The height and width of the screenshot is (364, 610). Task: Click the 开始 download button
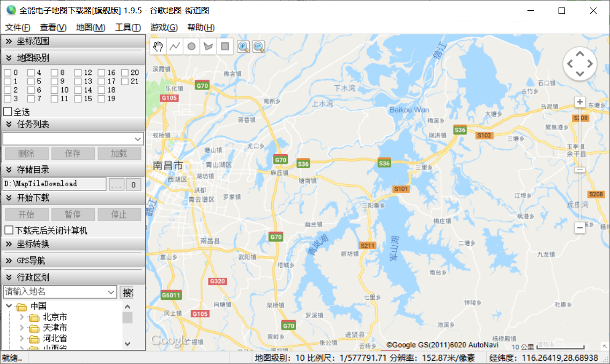point(26,215)
